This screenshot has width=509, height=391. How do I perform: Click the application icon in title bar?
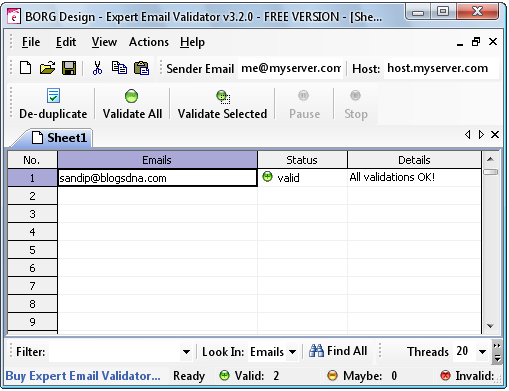[14, 16]
